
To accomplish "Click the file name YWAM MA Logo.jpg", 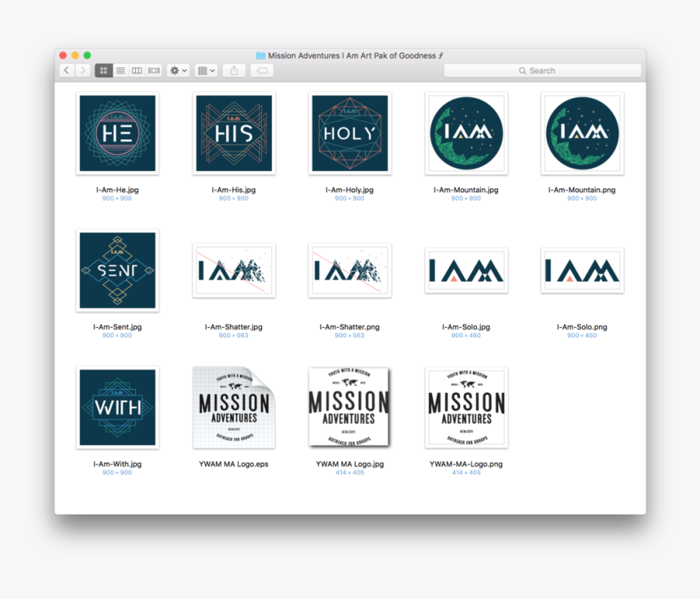I will click(350, 464).
